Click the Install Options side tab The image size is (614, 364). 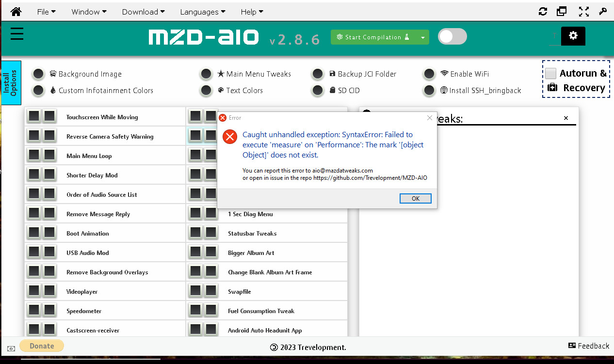pyautogui.click(x=11, y=82)
